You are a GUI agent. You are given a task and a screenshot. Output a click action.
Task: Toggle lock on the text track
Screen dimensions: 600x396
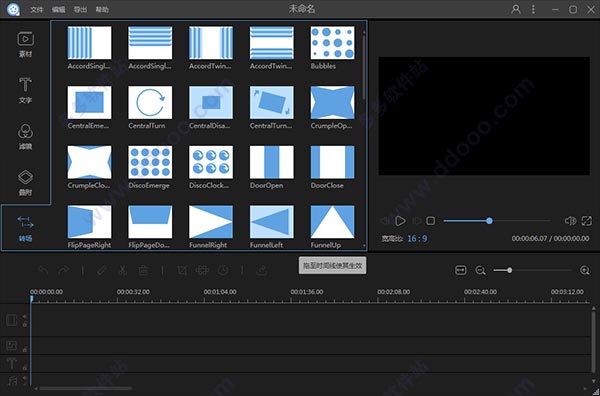[x=25, y=367]
